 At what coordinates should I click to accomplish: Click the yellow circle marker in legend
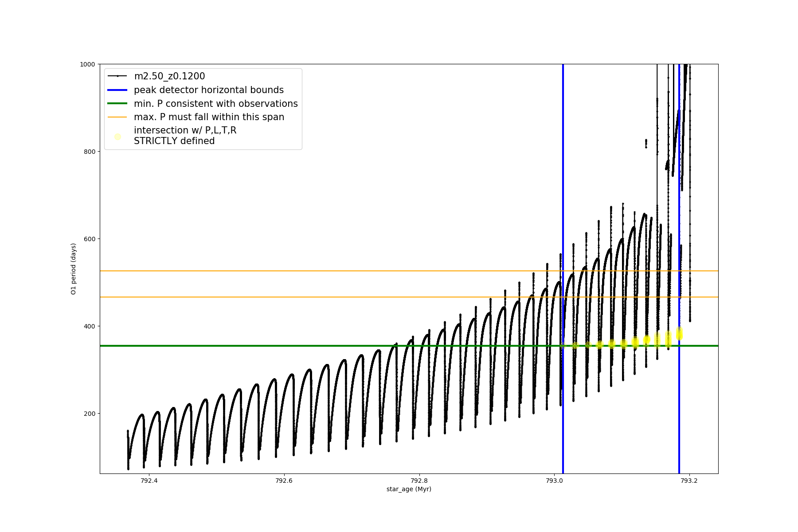[117, 137]
